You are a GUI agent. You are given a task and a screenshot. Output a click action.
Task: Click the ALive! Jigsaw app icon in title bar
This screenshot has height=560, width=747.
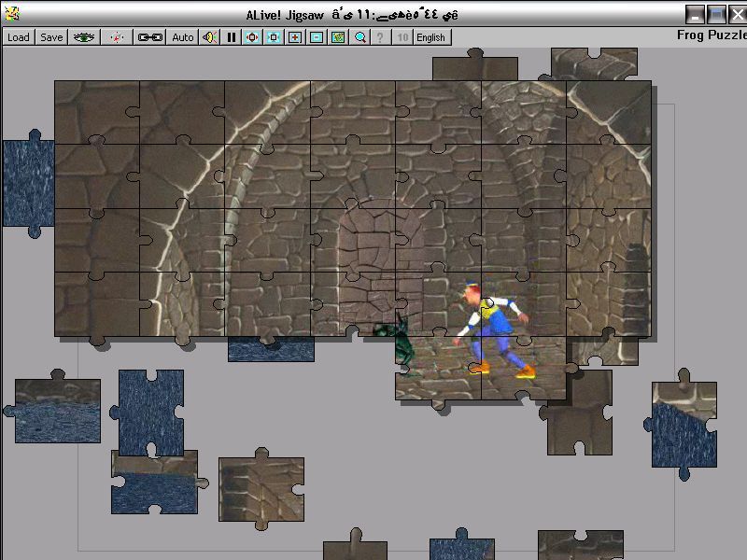click(x=12, y=14)
